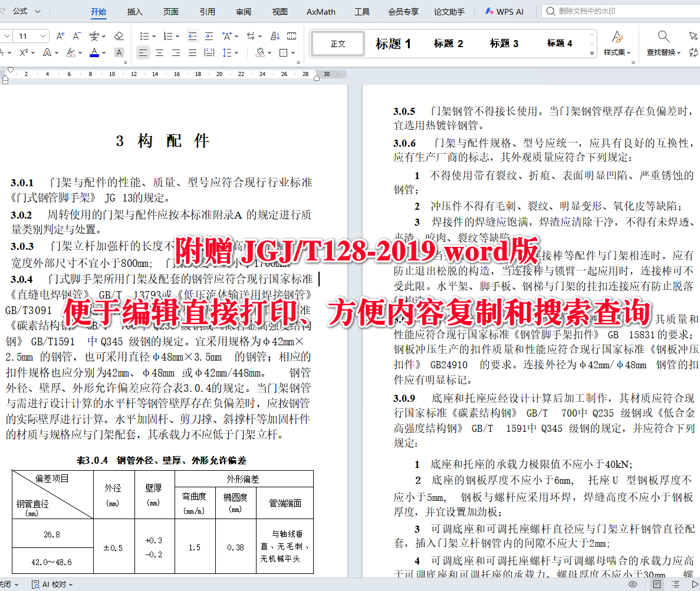The image size is (700, 591).
Task: Open the selection arrow tool
Action: coord(693,36)
